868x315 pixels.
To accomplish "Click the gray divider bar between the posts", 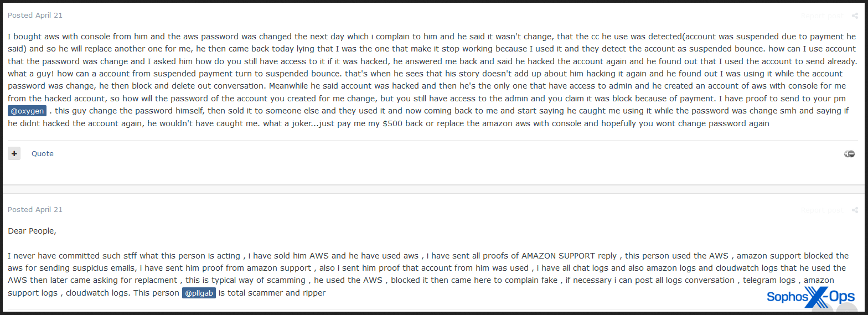I will click(x=434, y=189).
